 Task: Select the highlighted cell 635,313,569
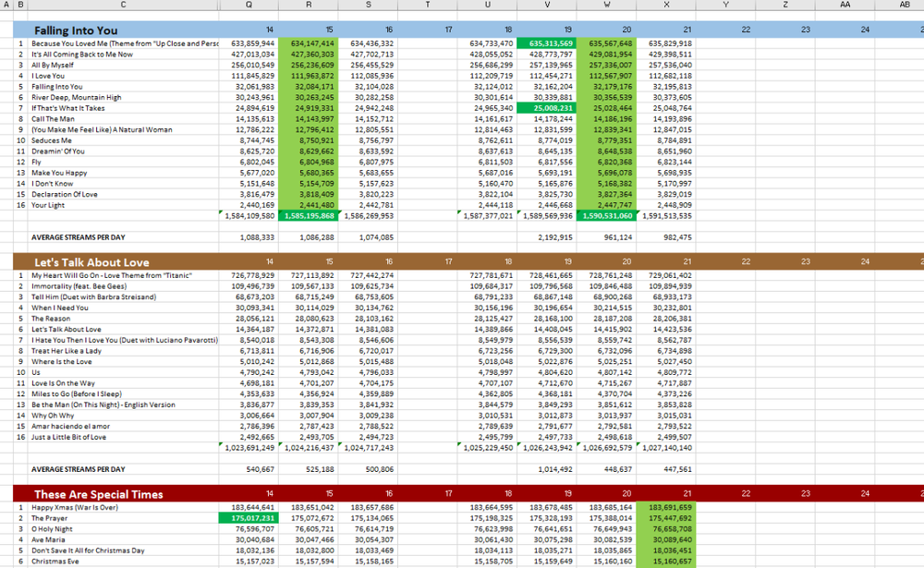pos(547,43)
